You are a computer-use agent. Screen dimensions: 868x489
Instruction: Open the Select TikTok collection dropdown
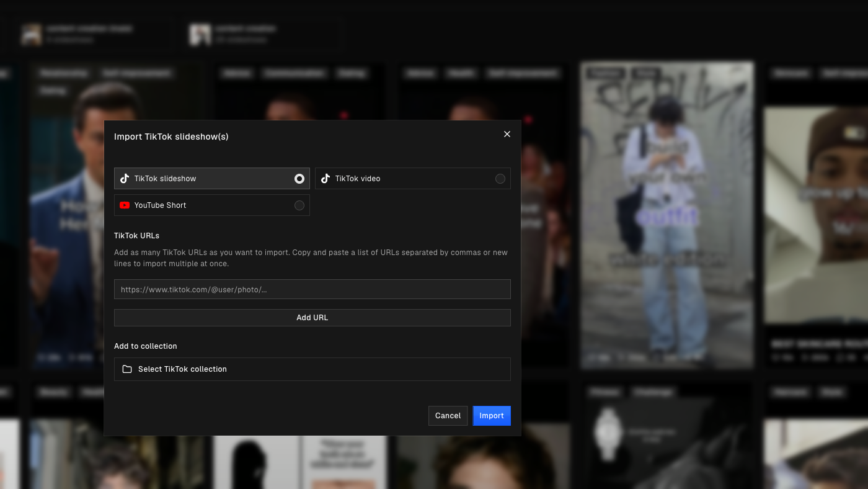[312, 369]
